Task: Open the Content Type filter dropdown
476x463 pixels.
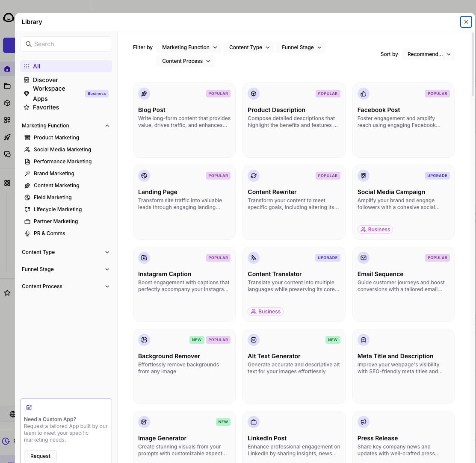Action: tap(249, 47)
